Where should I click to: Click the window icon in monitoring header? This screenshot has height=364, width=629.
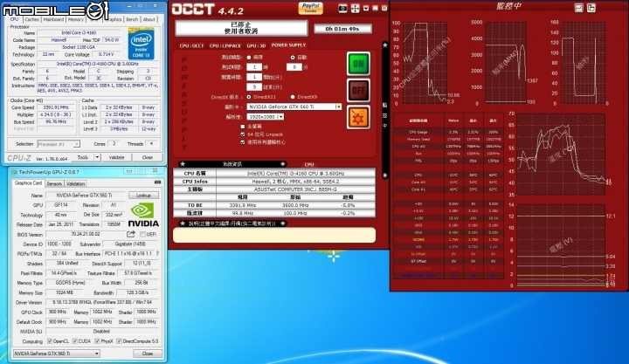click(x=591, y=8)
